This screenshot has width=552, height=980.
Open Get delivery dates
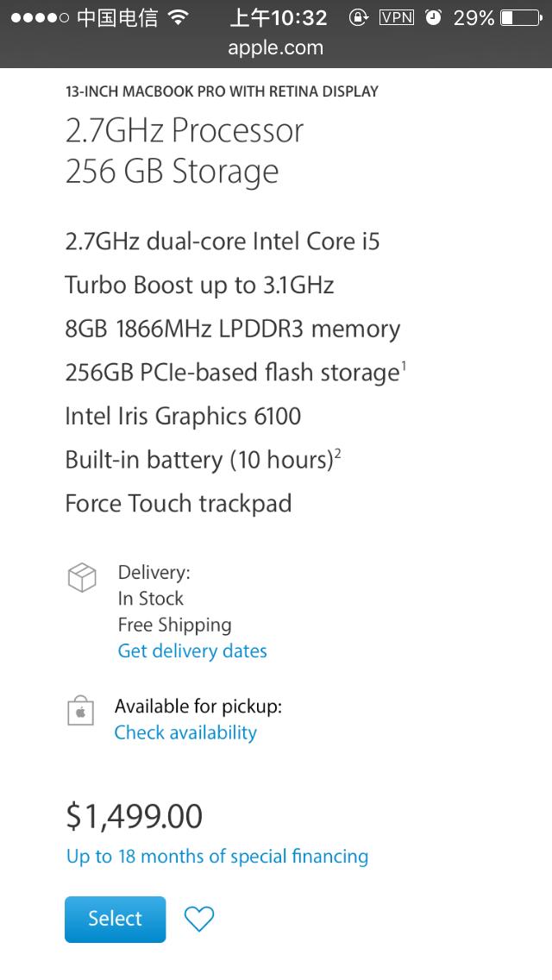[x=191, y=650]
